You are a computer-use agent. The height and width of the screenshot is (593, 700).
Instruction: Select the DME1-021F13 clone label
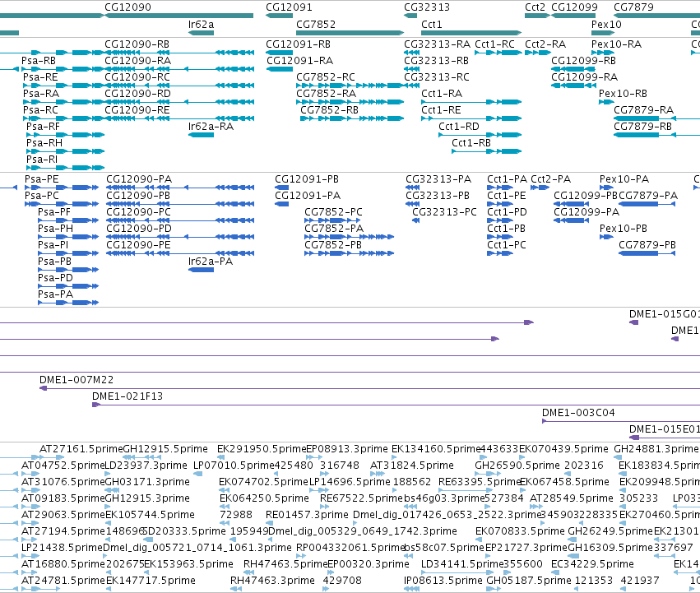pos(127,396)
